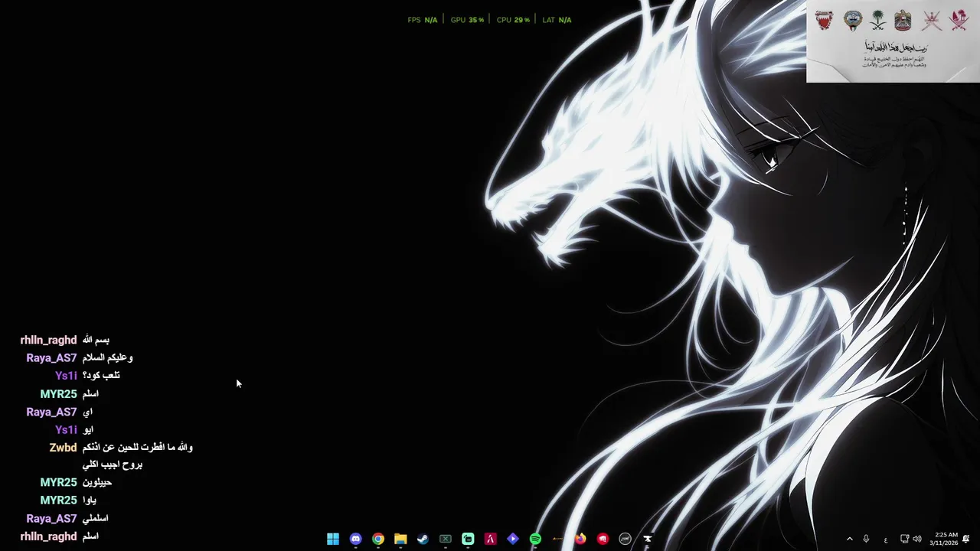Open the blue diamond play-button app
The image size is (980, 551).
(513, 539)
